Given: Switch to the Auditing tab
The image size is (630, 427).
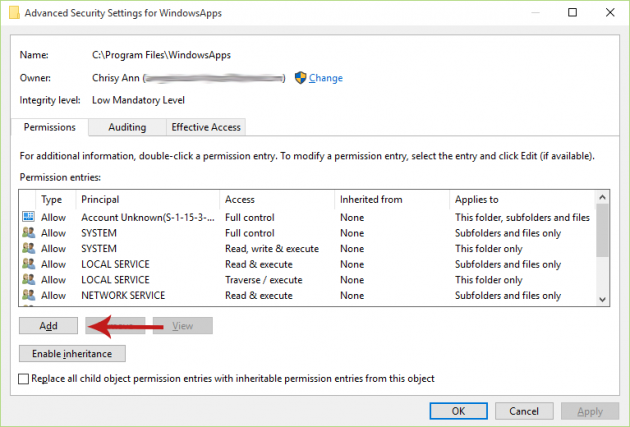Looking at the screenshot, I should (x=127, y=127).
